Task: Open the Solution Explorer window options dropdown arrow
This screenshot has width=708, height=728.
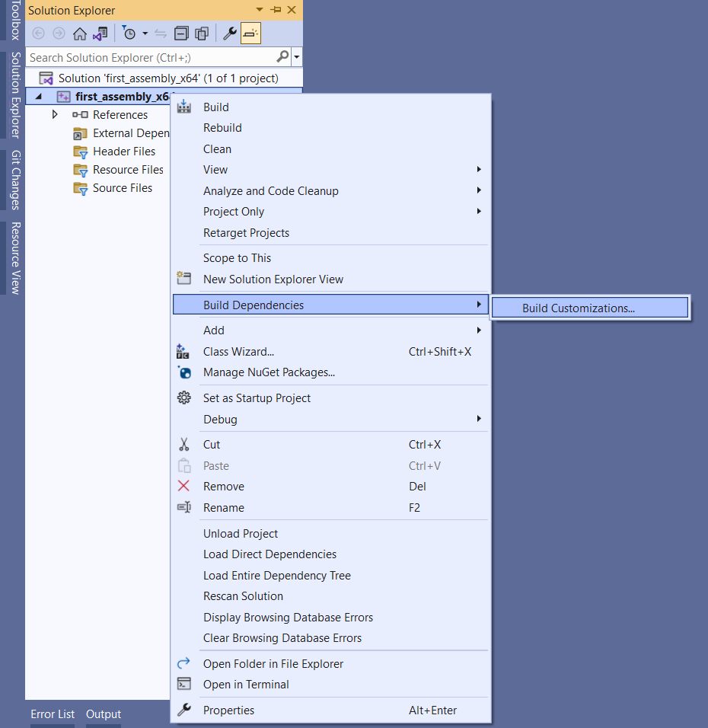Action: 260,10
